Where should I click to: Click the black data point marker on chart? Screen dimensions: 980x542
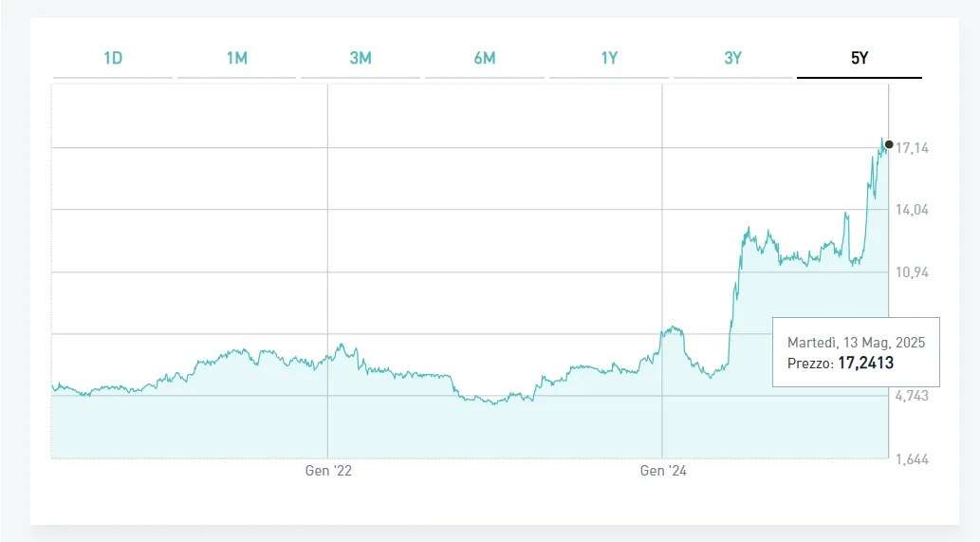pos(889,144)
